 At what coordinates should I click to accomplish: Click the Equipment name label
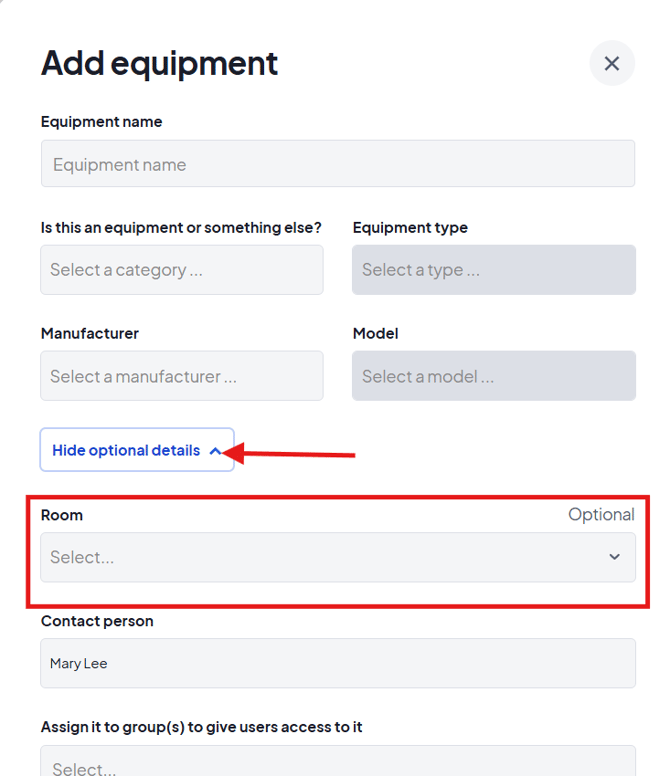tap(101, 122)
